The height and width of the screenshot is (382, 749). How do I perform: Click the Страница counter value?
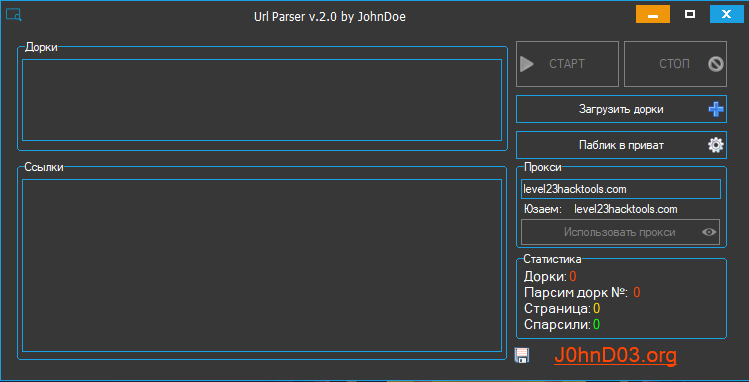coord(597,309)
